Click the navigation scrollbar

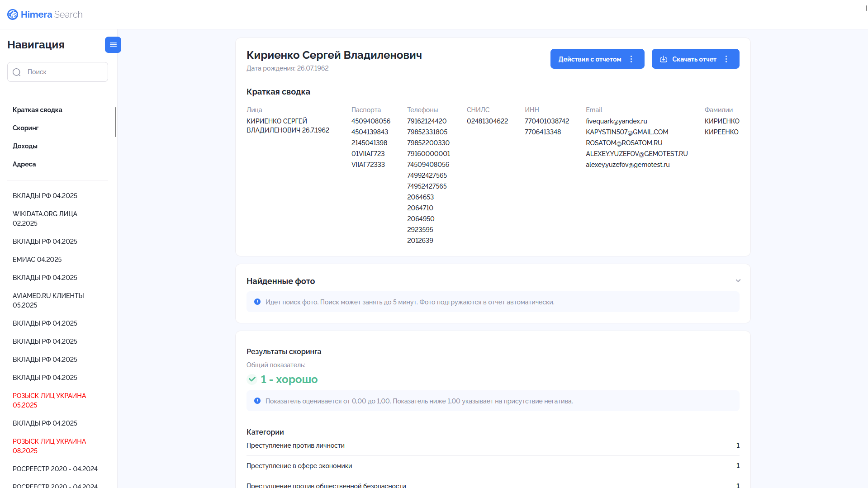pos(115,122)
